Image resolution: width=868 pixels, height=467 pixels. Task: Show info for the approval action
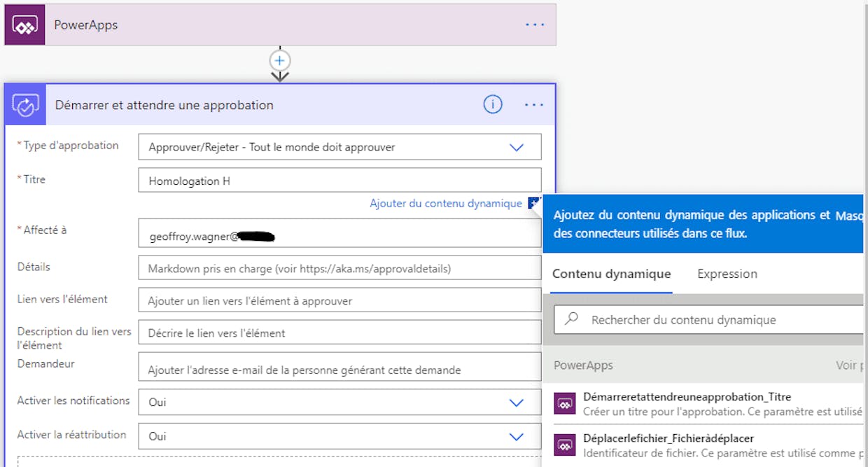click(x=493, y=105)
